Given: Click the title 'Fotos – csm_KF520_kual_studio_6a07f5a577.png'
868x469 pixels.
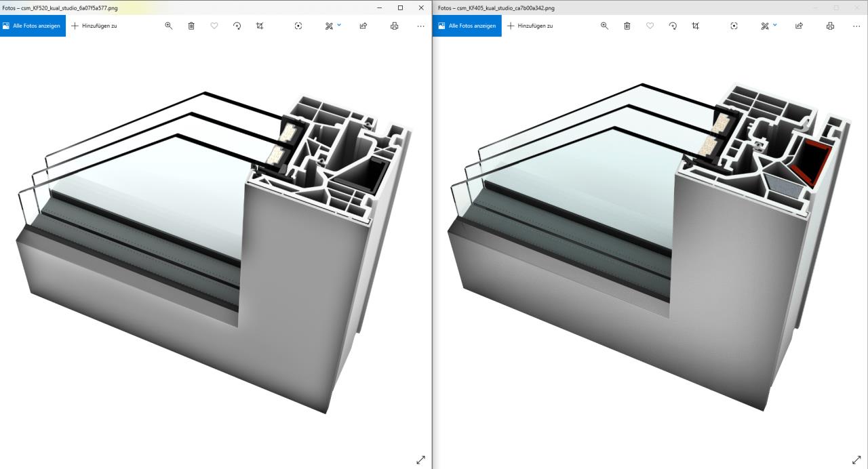Looking at the screenshot, I should (x=60, y=8).
